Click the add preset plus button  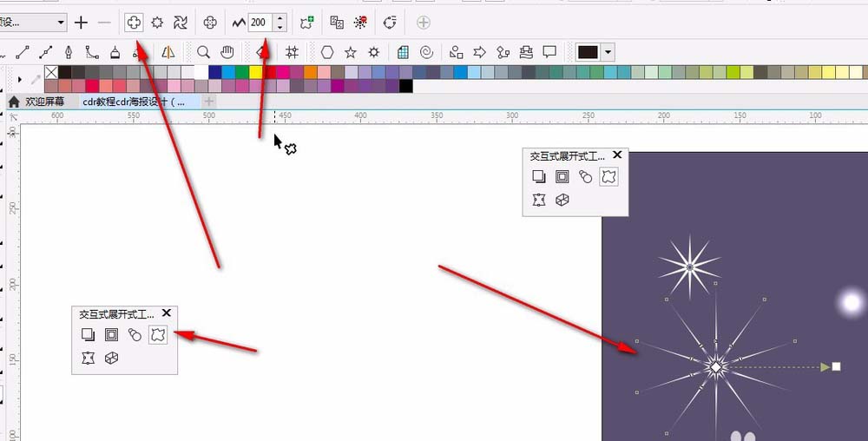click(x=81, y=23)
